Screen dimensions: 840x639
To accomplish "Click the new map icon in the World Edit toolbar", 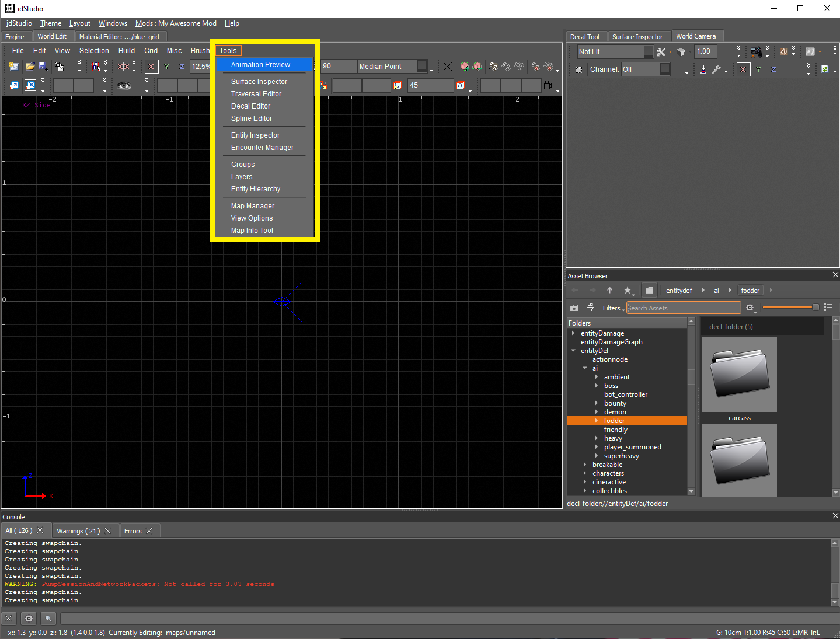I will click(x=14, y=67).
